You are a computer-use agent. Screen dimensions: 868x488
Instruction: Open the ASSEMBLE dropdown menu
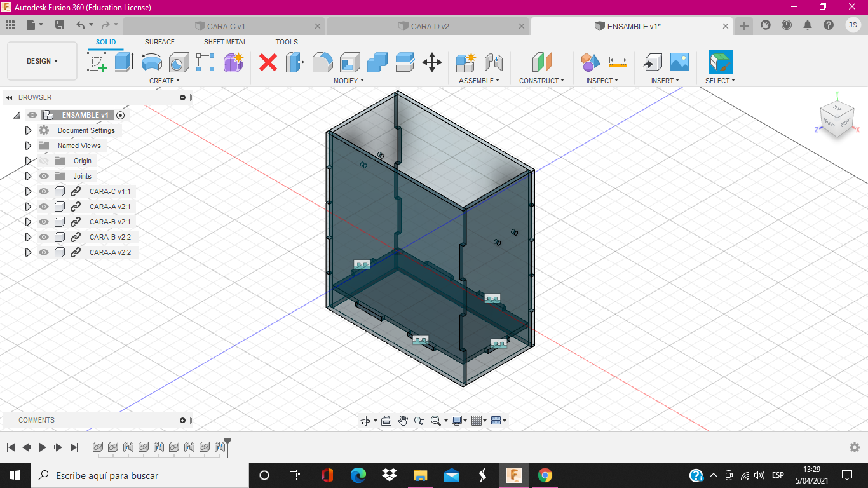[x=479, y=81]
